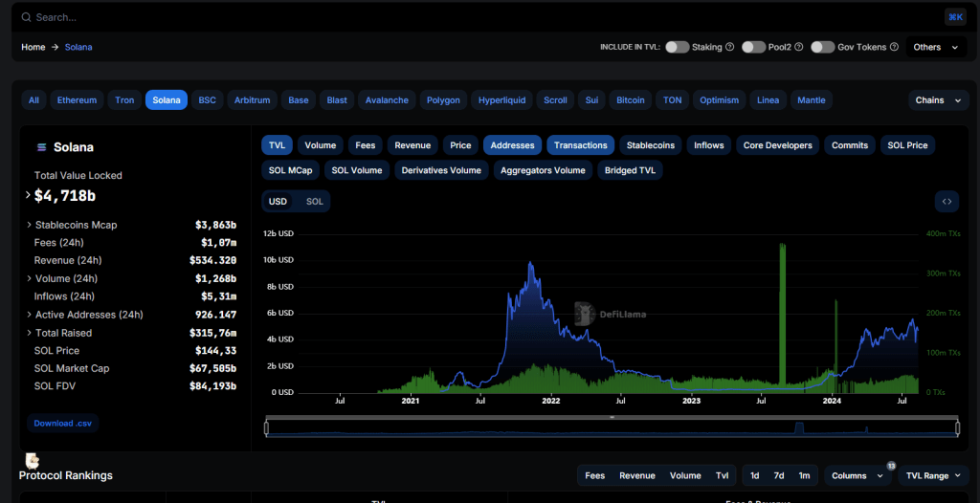Switch chart denomination to SOL

coord(314,201)
